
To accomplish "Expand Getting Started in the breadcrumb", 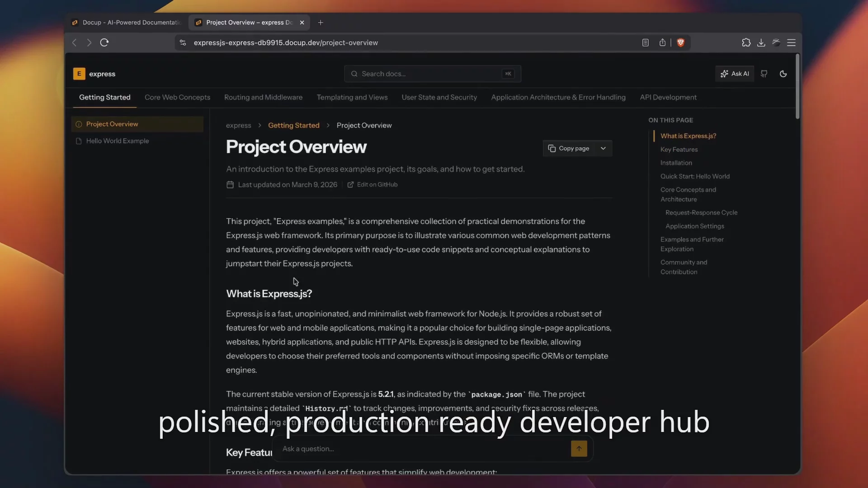I will [294, 125].
